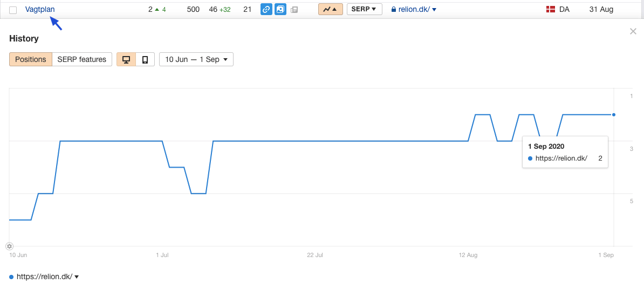Click the blue legend dot for https://relion.dk/

coord(11,276)
